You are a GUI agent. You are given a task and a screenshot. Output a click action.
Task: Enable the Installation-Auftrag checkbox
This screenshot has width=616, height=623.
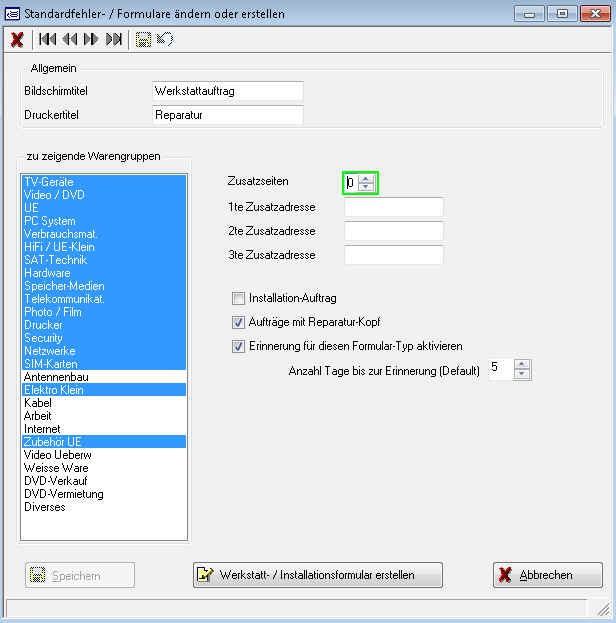tap(238, 298)
